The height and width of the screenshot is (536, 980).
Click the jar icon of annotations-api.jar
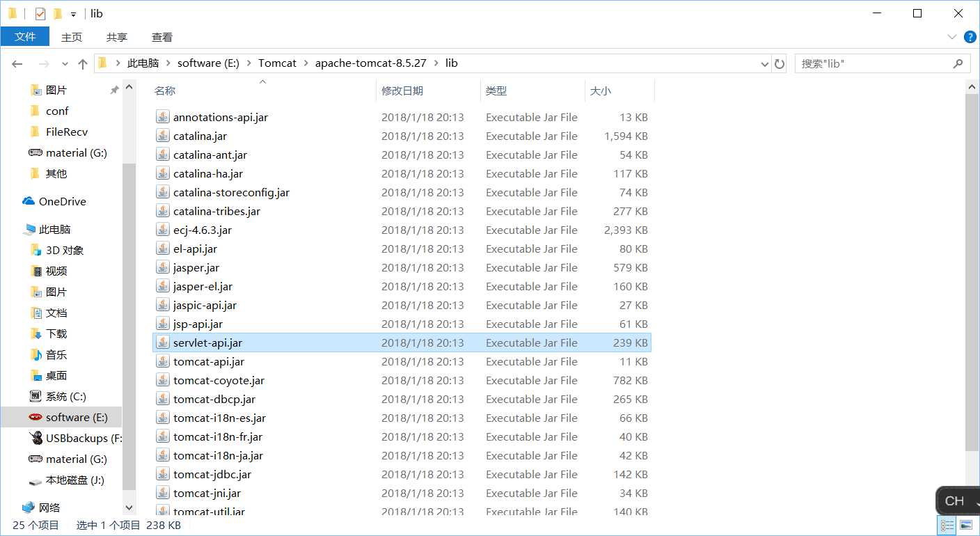(x=163, y=117)
